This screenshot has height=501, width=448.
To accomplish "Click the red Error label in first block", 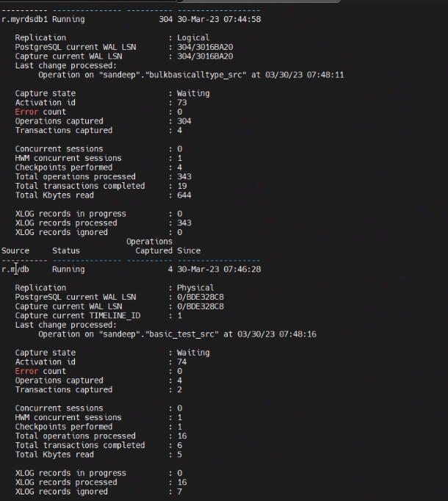I will pyautogui.click(x=26, y=112).
